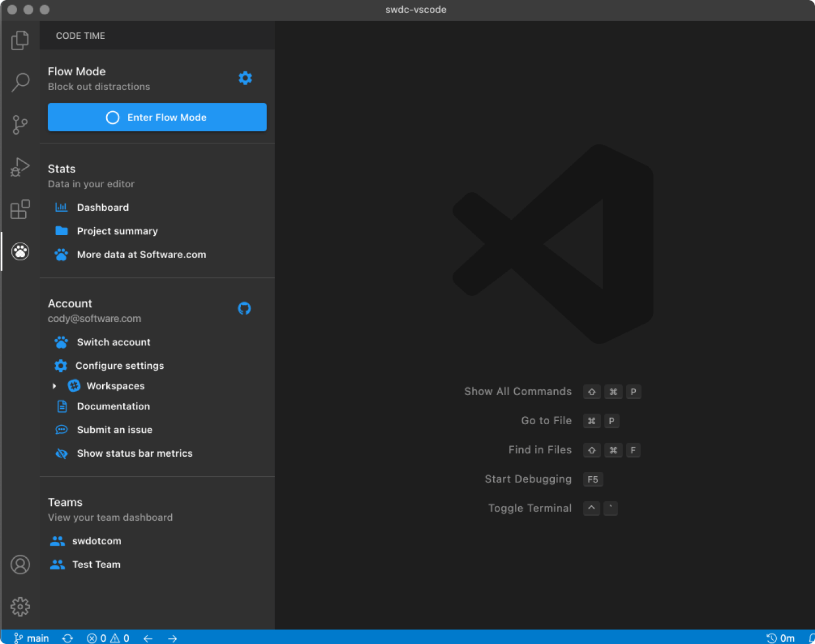Click the main branch in status bar
This screenshot has height=644, width=815.
point(31,638)
